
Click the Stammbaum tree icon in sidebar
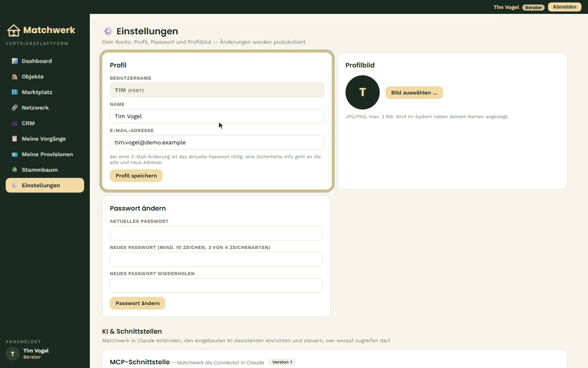pyautogui.click(x=15, y=170)
